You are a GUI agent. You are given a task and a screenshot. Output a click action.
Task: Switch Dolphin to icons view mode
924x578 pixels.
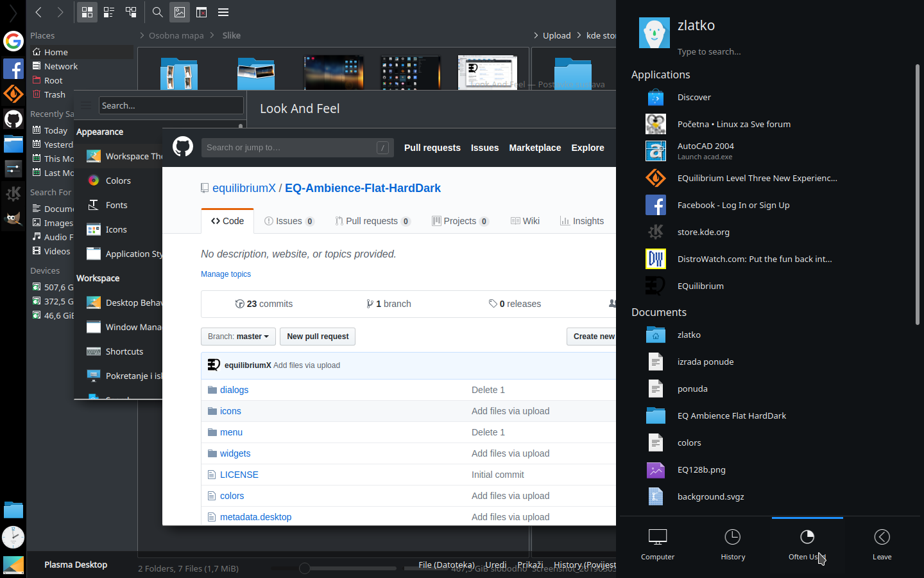pos(87,12)
